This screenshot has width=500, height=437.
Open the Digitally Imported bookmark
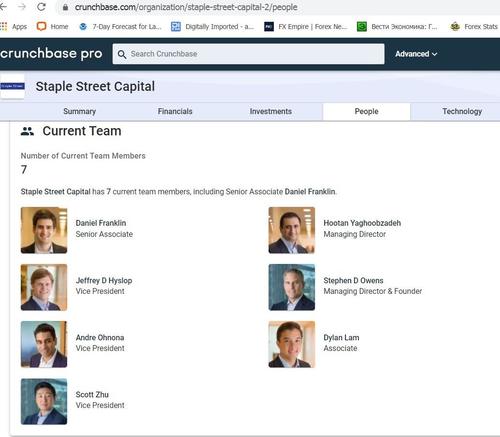(x=212, y=27)
